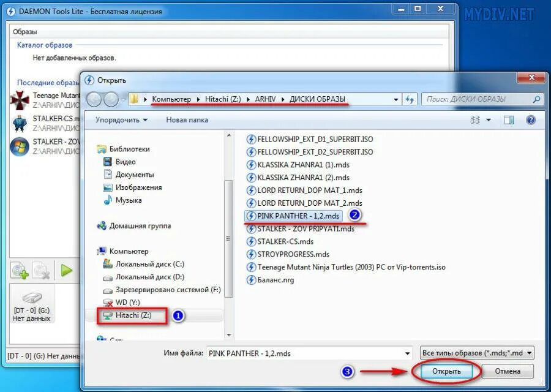Screen dimensions: 551x392
Task: Click the refresh icon next to address bar
Action: (410, 99)
